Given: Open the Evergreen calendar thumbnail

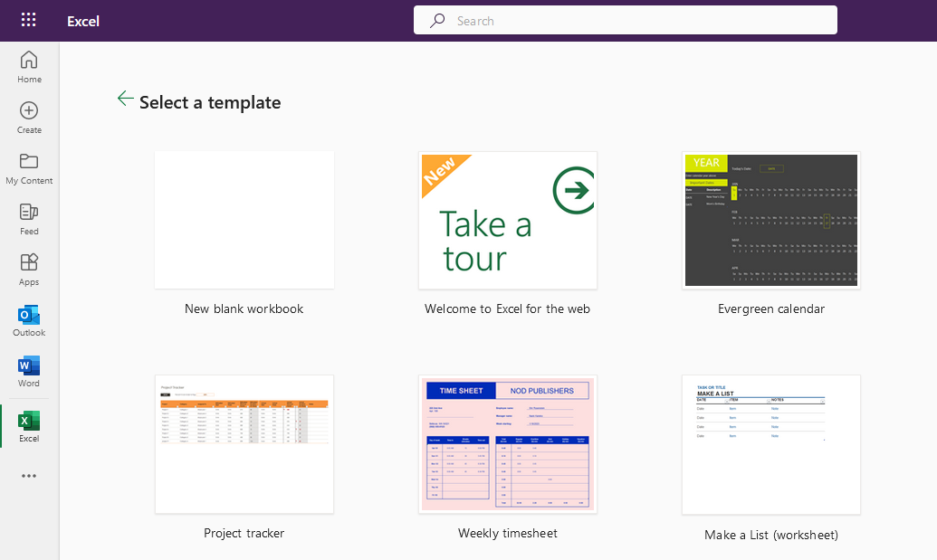Looking at the screenshot, I should pyautogui.click(x=770, y=220).
